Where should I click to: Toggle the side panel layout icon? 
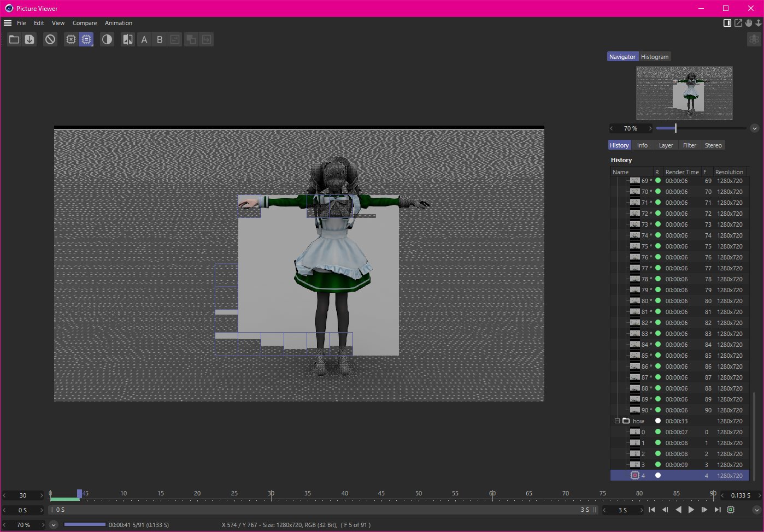[x=727, y=23]
